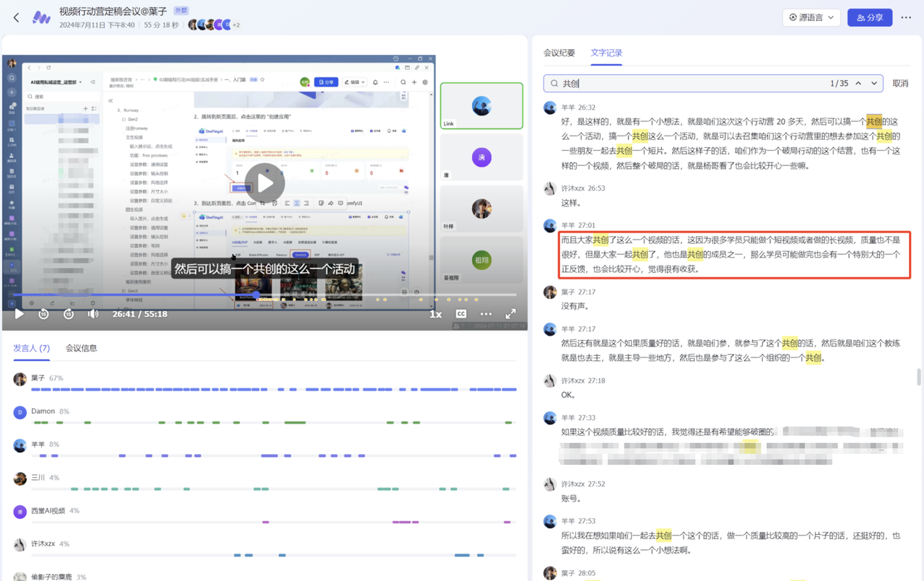924x581 pixels.
Task: Click the 三川 avatar in speaker list
Action: (19, 479)
